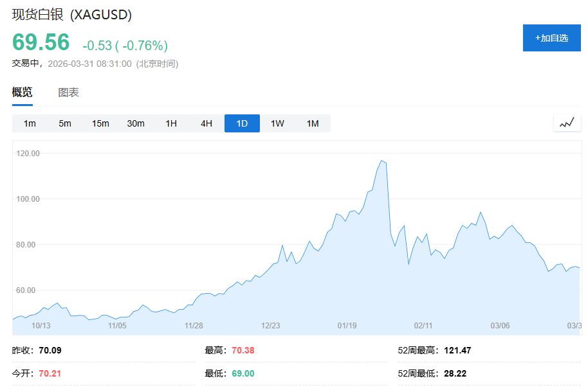Open the 图表 tab
588x392 pixels.
coord(69,93)
